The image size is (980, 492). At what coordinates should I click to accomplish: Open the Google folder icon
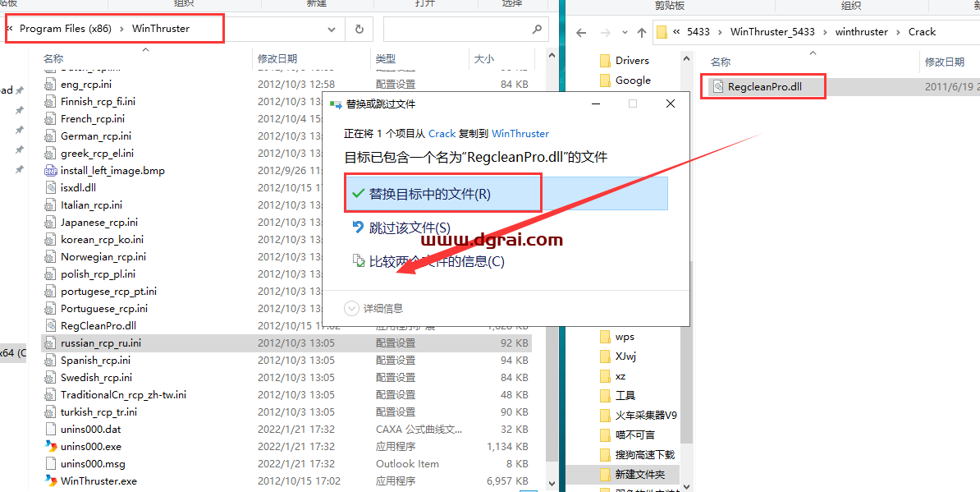[x=605, y=80]
